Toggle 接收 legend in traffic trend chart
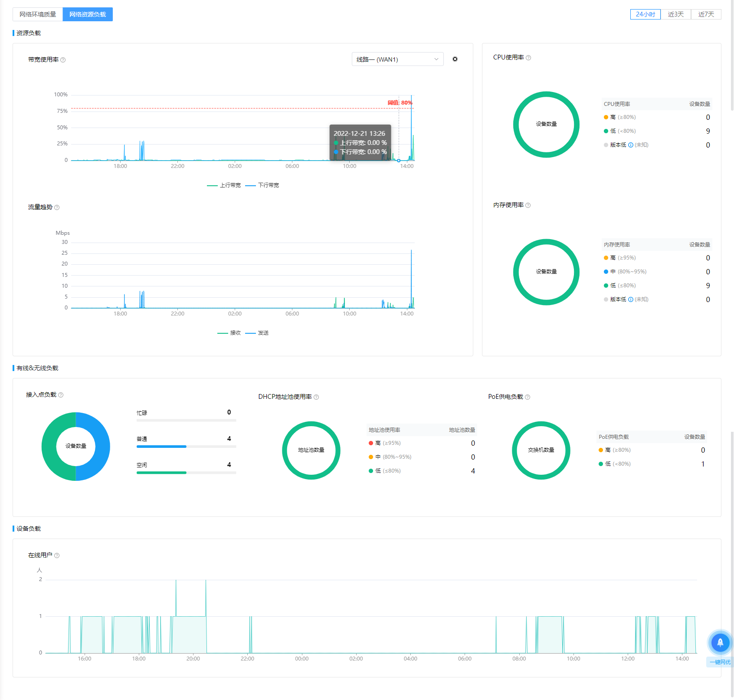 [229, 333]
